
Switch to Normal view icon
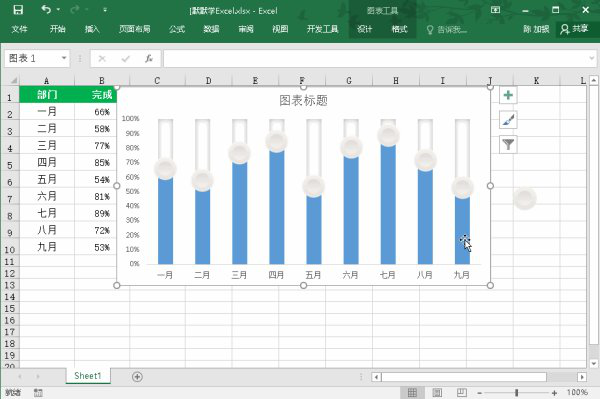(412, 392)
